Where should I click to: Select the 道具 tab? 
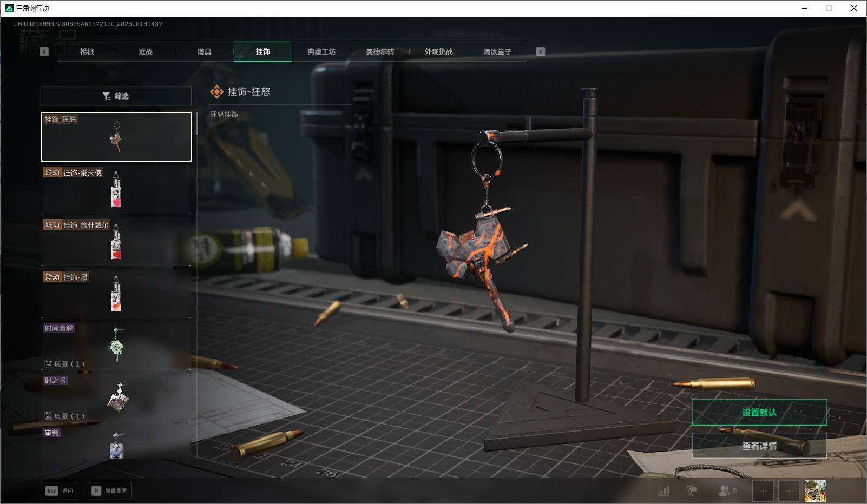click(204, 51)
